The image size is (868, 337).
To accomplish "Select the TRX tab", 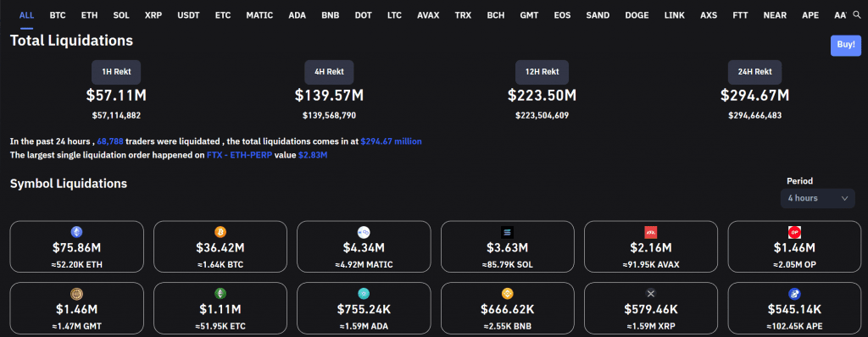I will (x=463, y=15).
